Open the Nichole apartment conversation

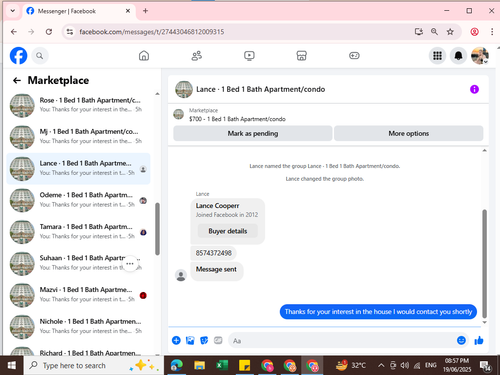pyautogui.click(x=78, y=326)
